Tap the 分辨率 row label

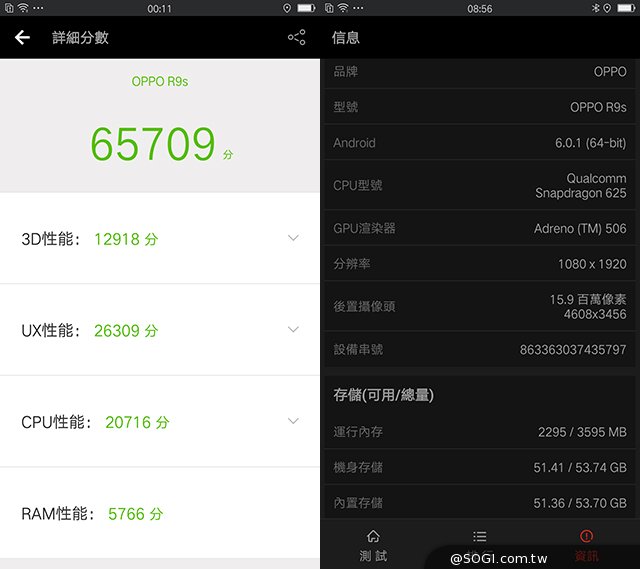(x=352, y=264)
